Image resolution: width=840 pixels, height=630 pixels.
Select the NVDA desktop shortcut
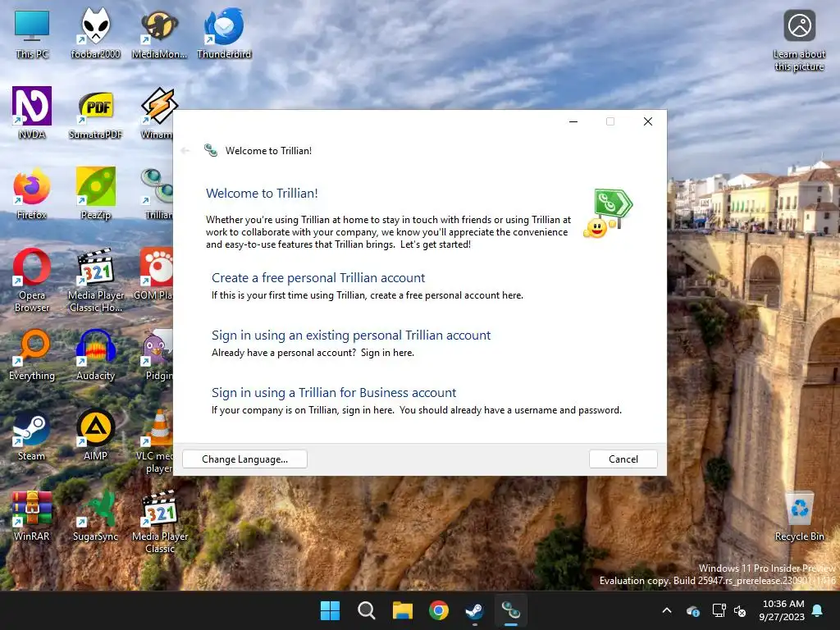tap(32, 113)
